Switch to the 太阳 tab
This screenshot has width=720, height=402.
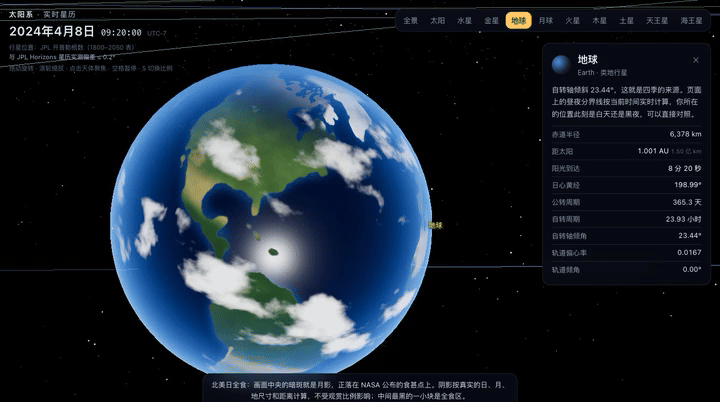point(437,21)
